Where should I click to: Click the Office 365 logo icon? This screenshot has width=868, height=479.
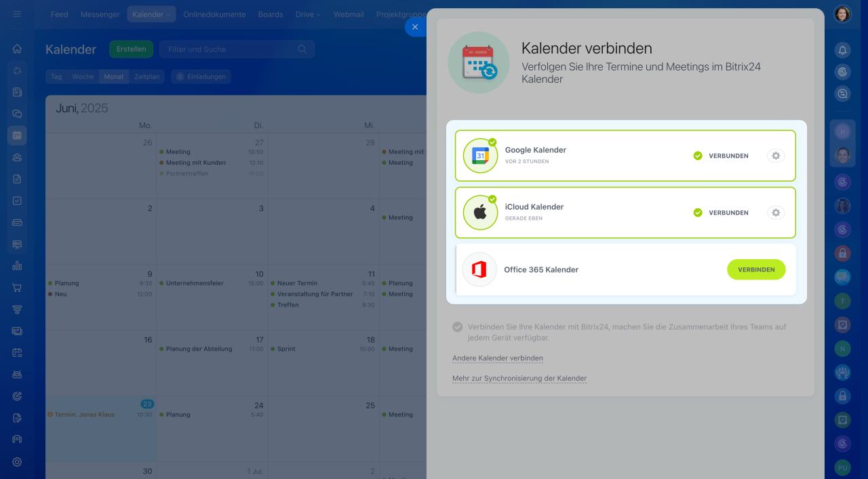tap(479, 269)
